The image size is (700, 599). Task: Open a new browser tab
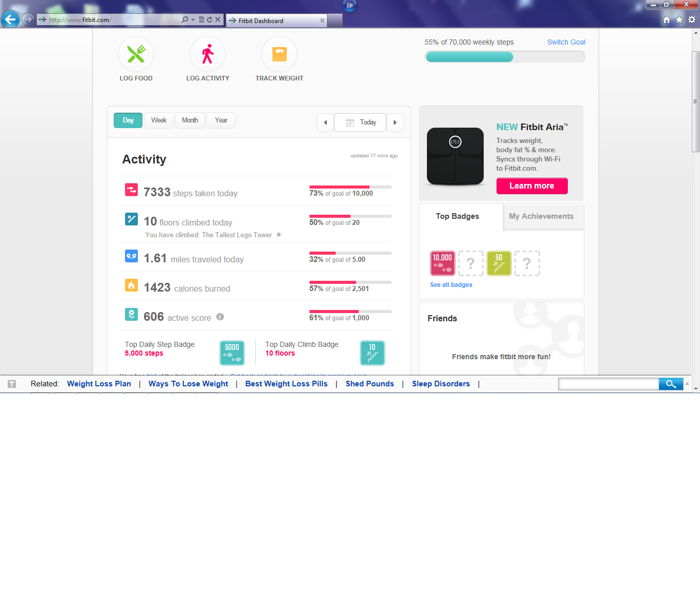pos(335,20)
